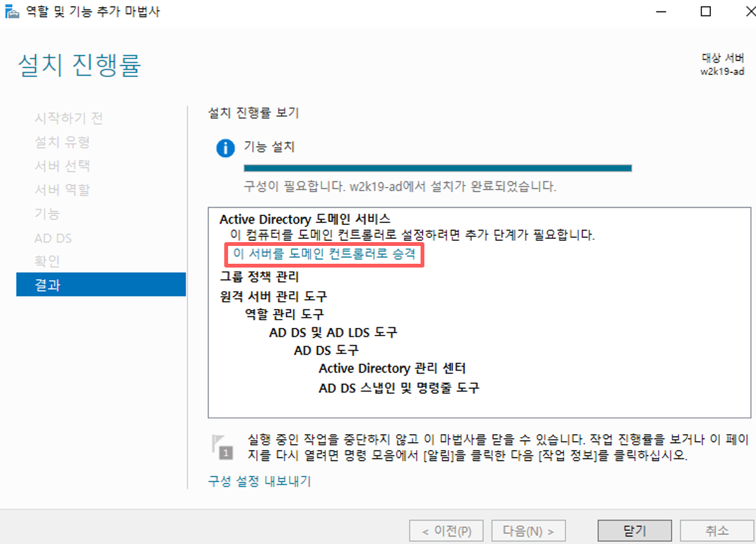Click the installation progress bar

click(438, 168)
